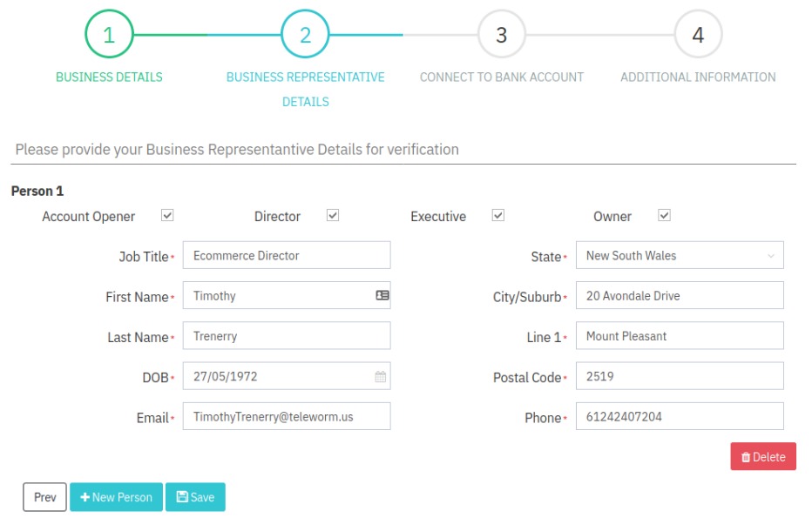
Task: Select step 2 circle in the wizard
Action: [x=305, y=34]
